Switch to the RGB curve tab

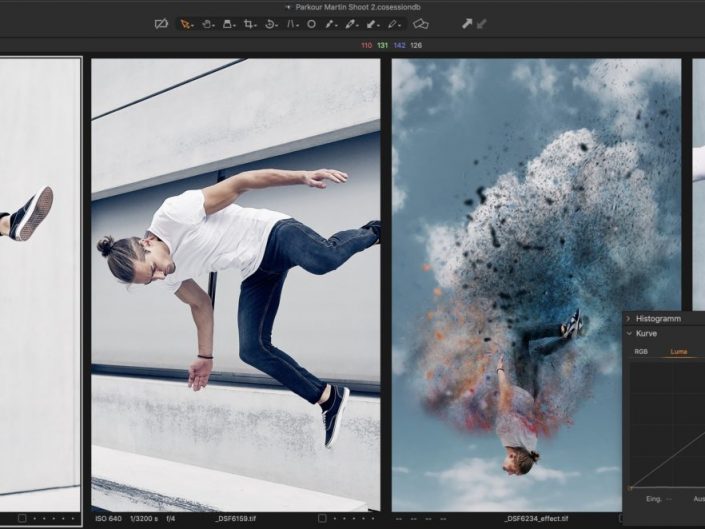click(x=641, y=351)
